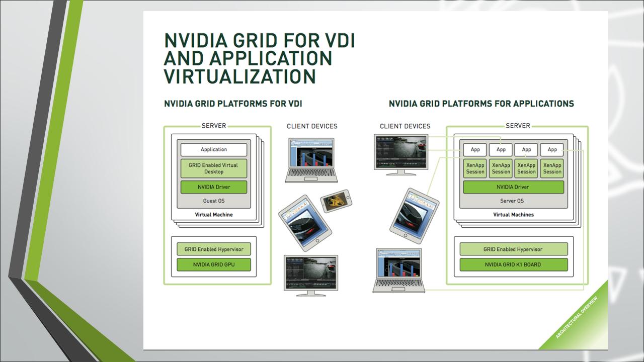Click the NVIDIA Driver box above Server OS
Screen dimensions: 644x362
513,187
